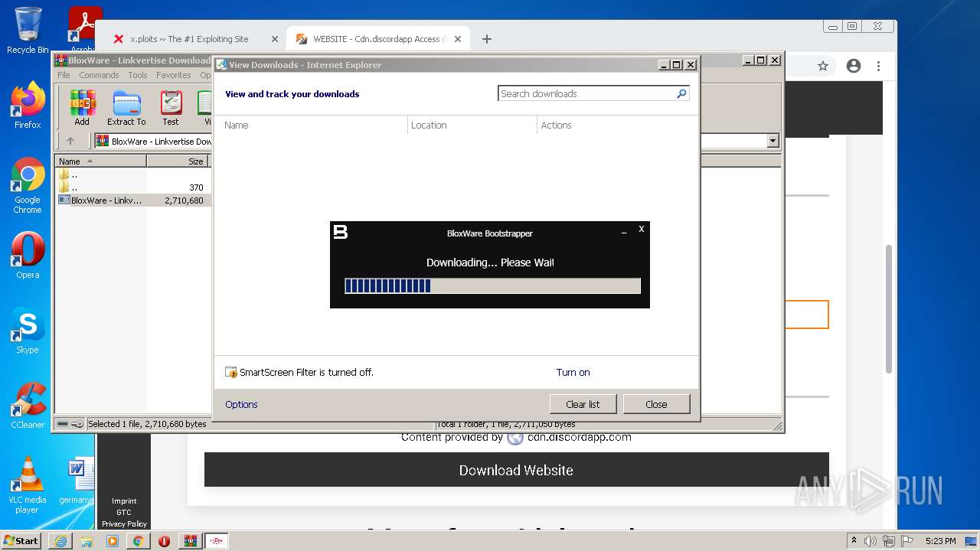Click Chrome taskbar icon

point(138,541)
